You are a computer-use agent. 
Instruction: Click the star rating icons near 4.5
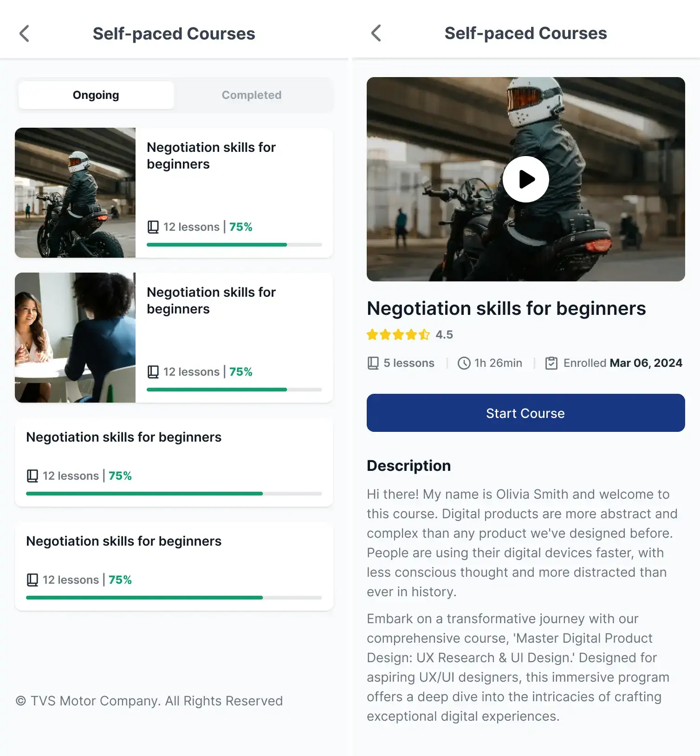click(398, 334)
